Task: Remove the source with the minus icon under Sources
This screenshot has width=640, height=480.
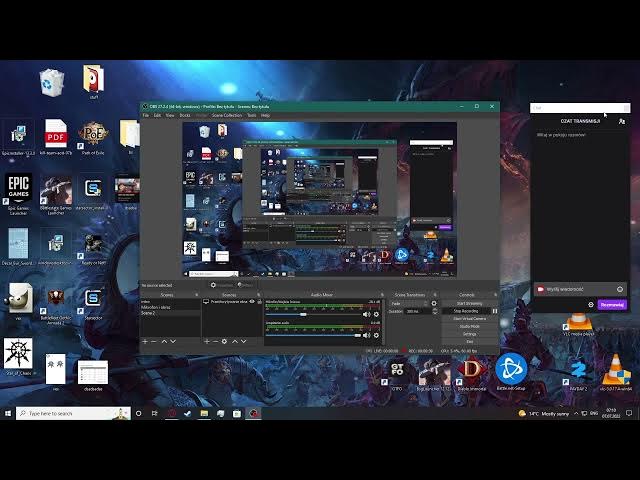Action: pyautogui.click(x=216, y=341)
